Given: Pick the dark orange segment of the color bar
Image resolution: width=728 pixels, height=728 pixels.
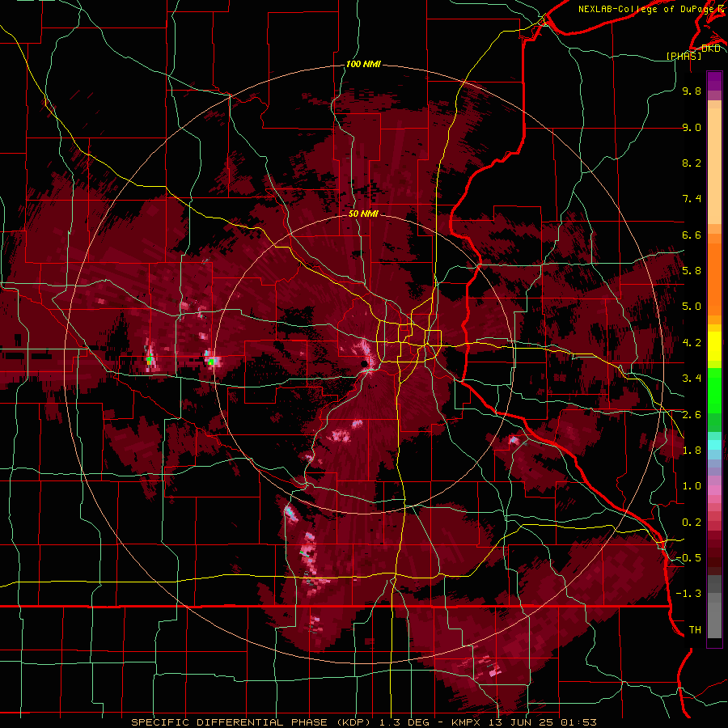Looking at the screenshot, I should tap(714, 278).
